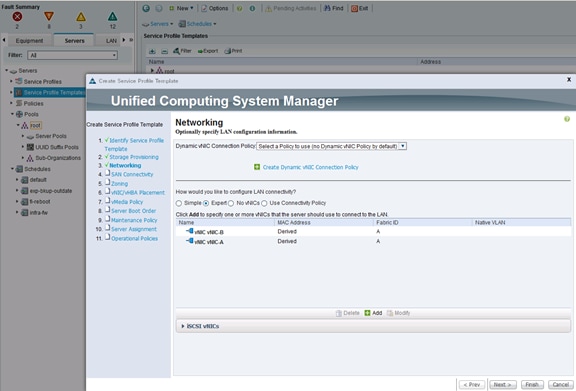Click the Find toolbar button
The image size is (576, 391).
(334, 8)
